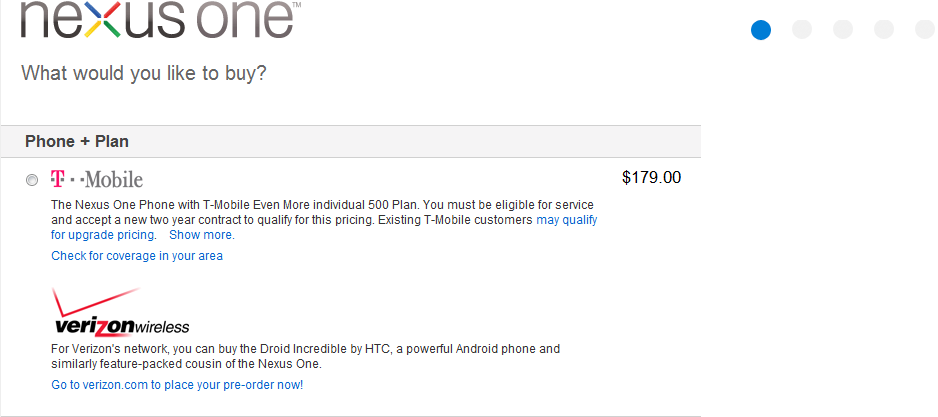
Task: Click the $179.00 price
Action: pyautogui.click(x=651, y=178)
